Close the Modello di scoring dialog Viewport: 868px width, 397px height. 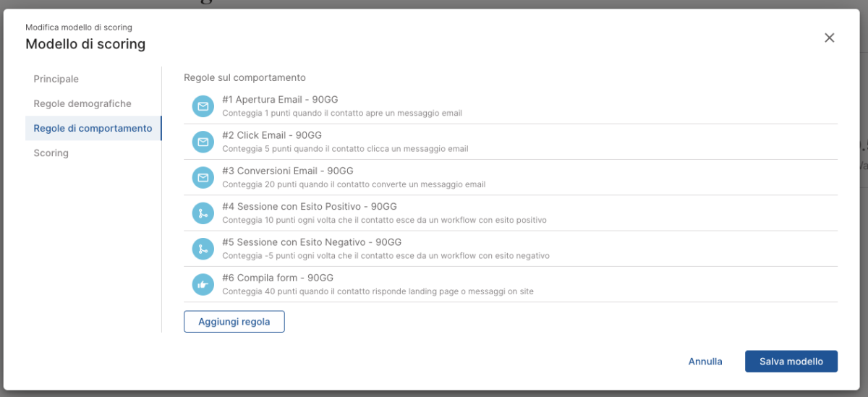(829, 38)
